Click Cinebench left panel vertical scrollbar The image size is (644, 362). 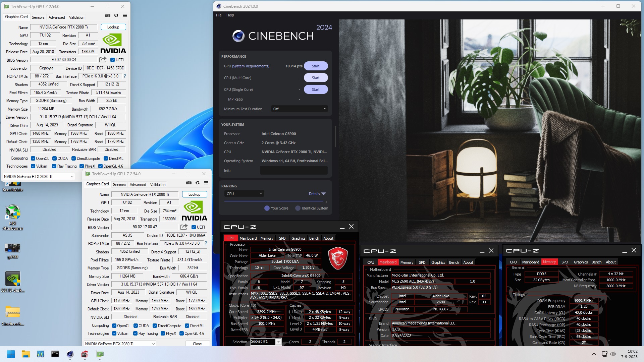pyautogui.click(x=335, y=136)
